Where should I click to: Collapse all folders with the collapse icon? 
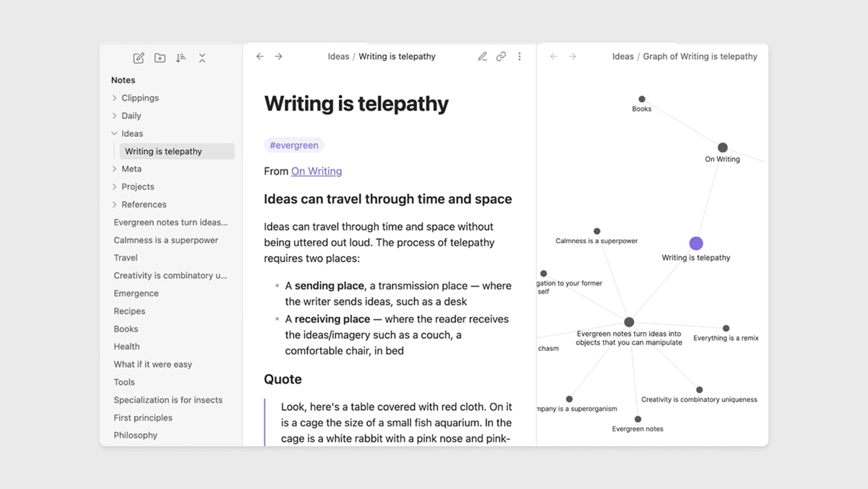pos(202,58)
